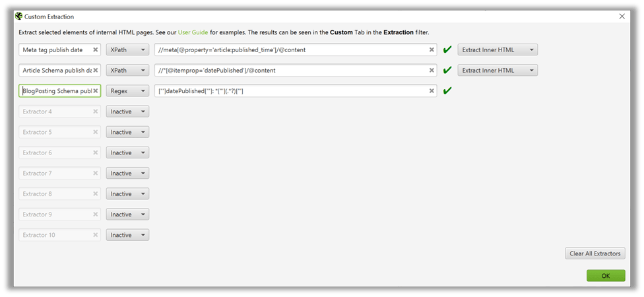The image size is (644, 297).
Task: Close the Custom Extraction dialog
Action: [x=621, y=16]
